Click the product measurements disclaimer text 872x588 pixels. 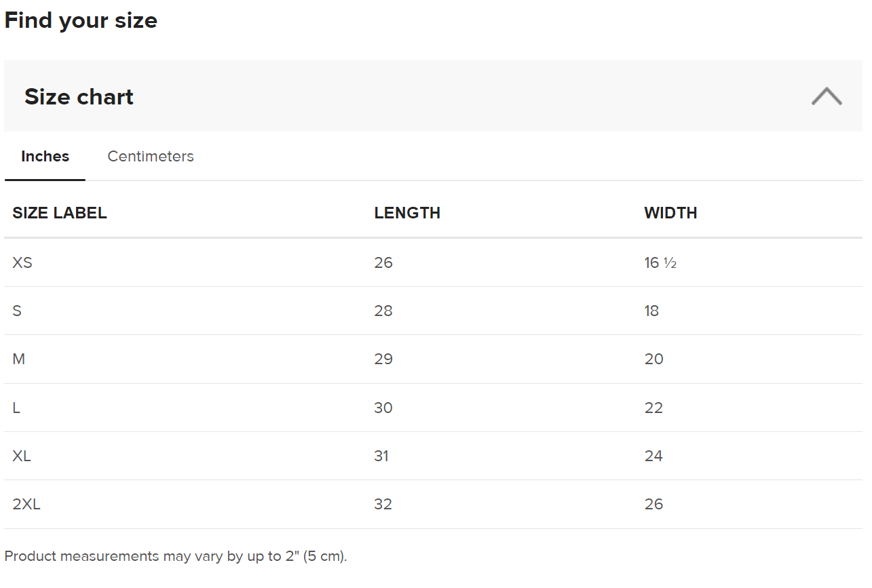(x=176, y=556)
